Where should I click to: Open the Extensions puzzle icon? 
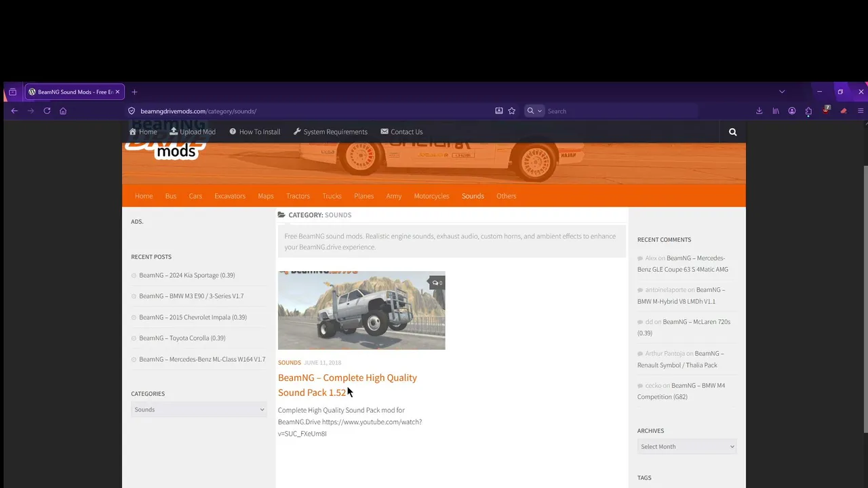(x=808, y=111)
